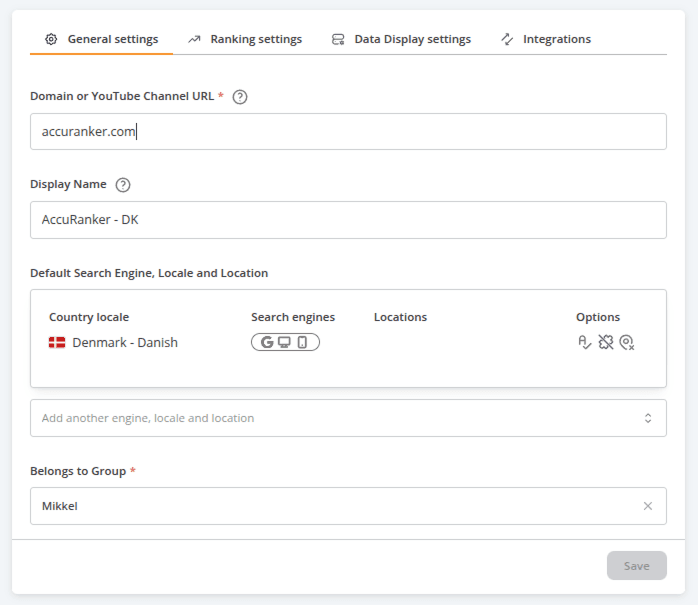Image resolution: width=698 pixels, height=605 pixels.
Task: Click the Google search engine icon
Action: [267, 342]
